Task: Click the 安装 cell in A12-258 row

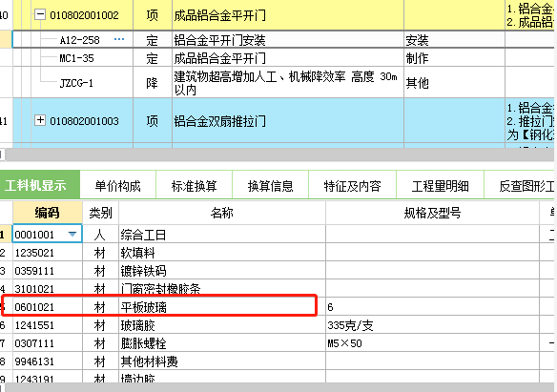Action: pos(454,40)
